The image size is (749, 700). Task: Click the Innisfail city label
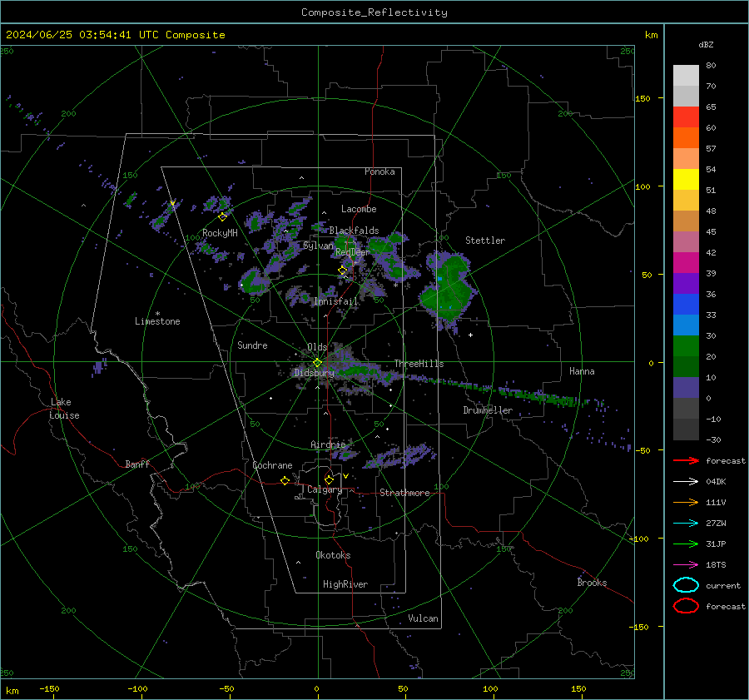tap(336, 301)
